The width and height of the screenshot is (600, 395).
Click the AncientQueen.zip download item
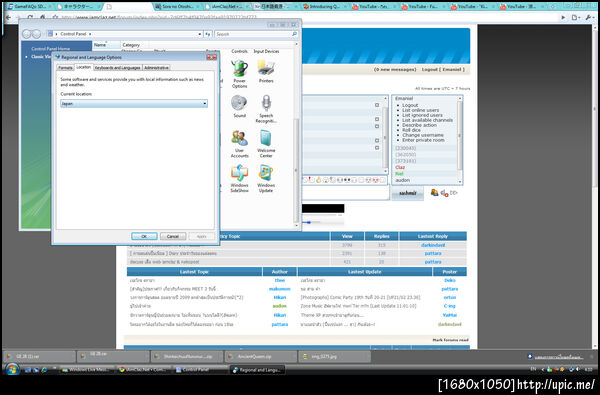coord(261,357)
